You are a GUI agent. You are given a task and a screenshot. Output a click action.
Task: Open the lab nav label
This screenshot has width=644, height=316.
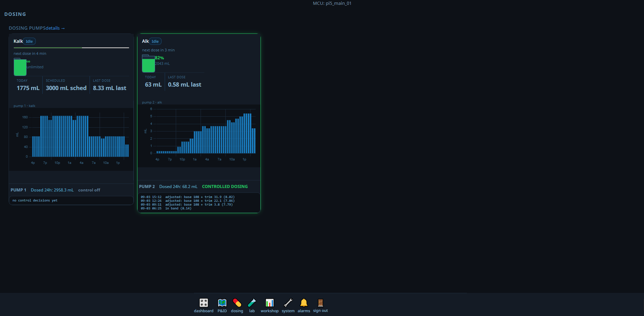[x=252, y=311]
